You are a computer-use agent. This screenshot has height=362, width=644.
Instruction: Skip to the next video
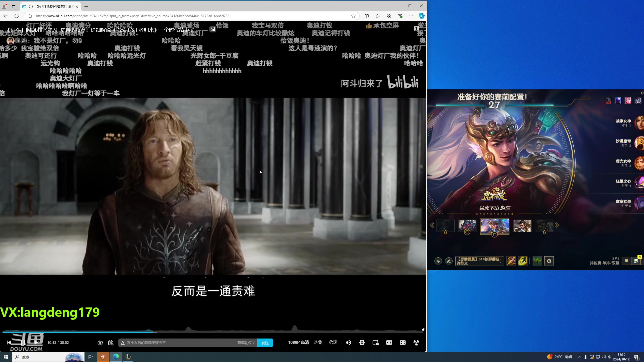pos(36,342)
